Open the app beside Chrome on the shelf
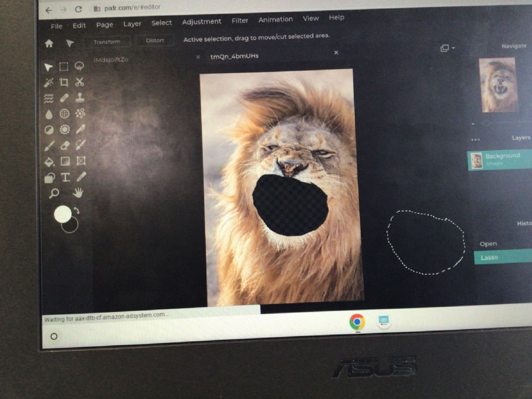The height and width of the screenshot is (399, 532). point(384,321)
